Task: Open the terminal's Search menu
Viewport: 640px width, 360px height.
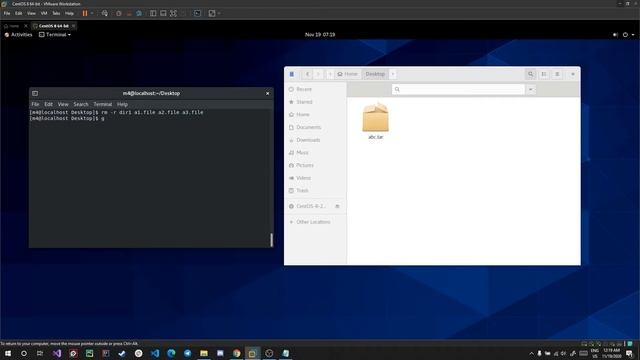Action: 81,104
